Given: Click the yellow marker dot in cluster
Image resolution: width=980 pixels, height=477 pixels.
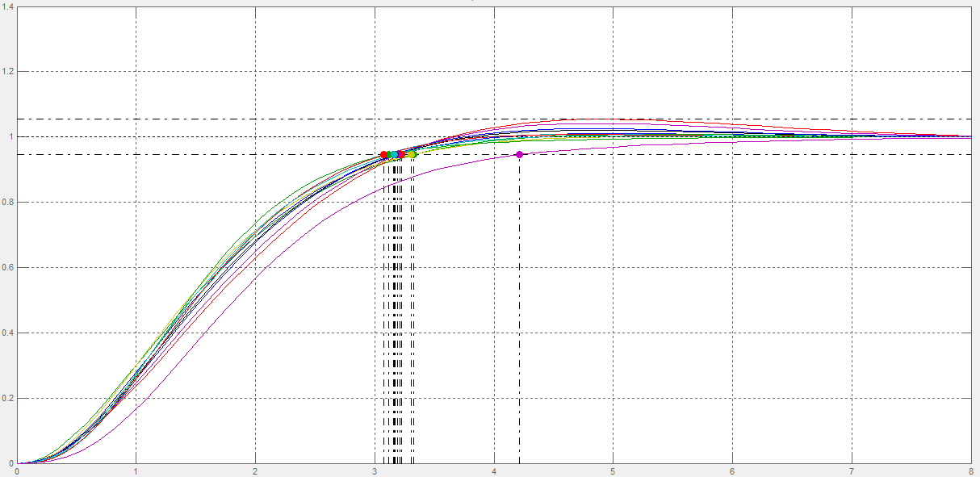Looking at the screenshot, I should pyautogui.click(x=412, y=154).
